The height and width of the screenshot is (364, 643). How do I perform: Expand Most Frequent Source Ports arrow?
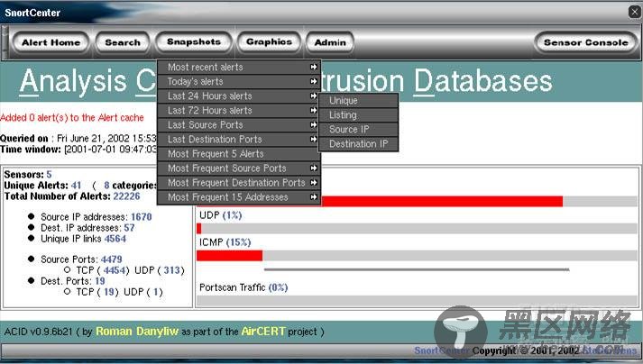click(314, 168)
